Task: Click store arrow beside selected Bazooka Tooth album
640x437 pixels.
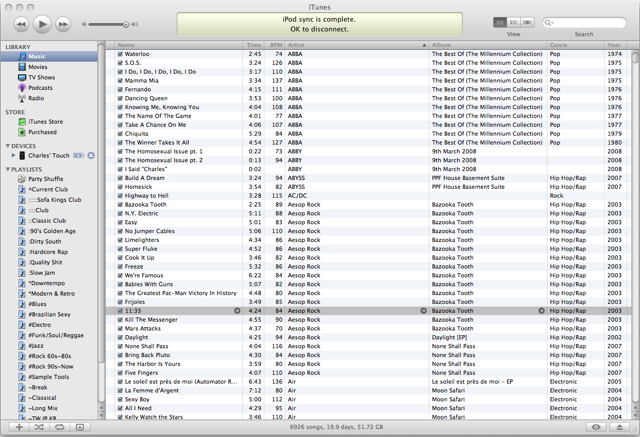Action: pos(541,311)
